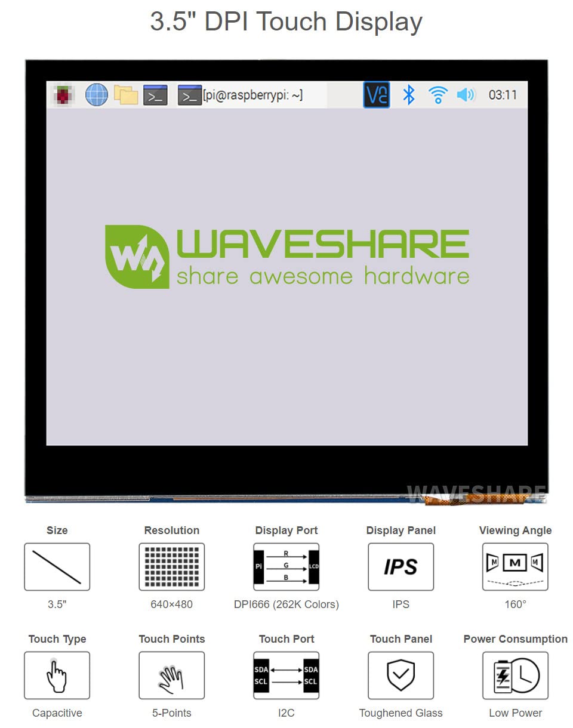Click the Viewing Angle heading

516,530
